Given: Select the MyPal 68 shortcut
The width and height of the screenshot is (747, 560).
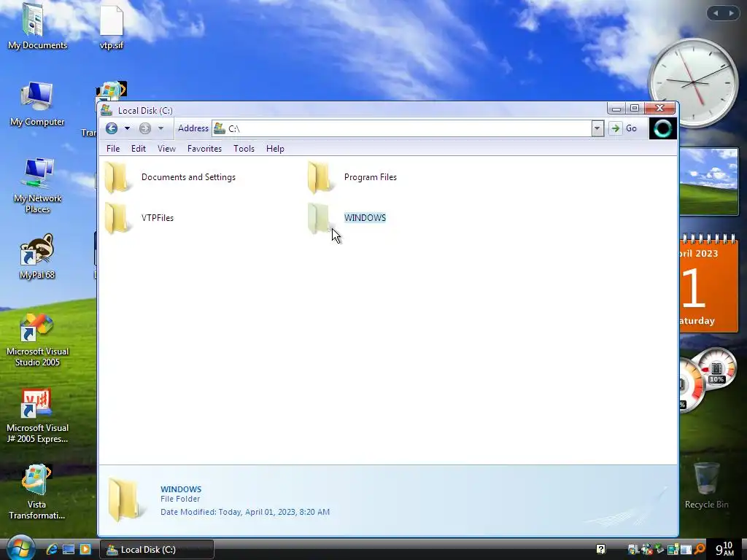Looking at the screenshot, I should [37, 257].
